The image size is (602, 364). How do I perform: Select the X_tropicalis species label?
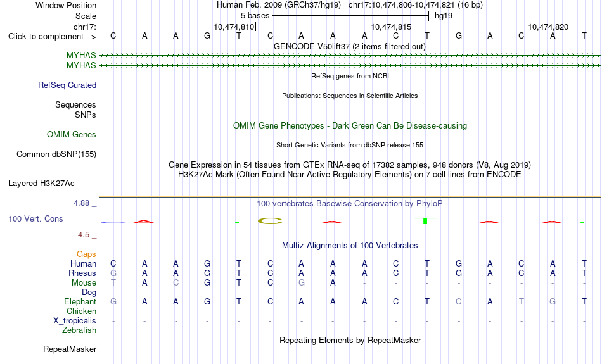point(75,321)
